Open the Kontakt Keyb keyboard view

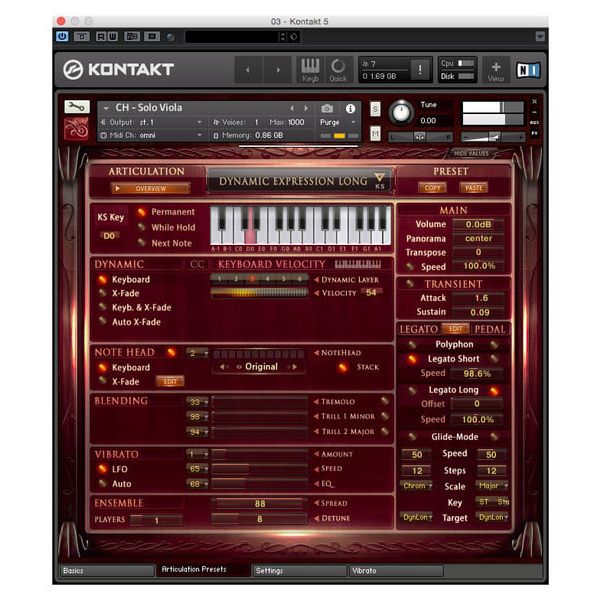coord(310,70)
